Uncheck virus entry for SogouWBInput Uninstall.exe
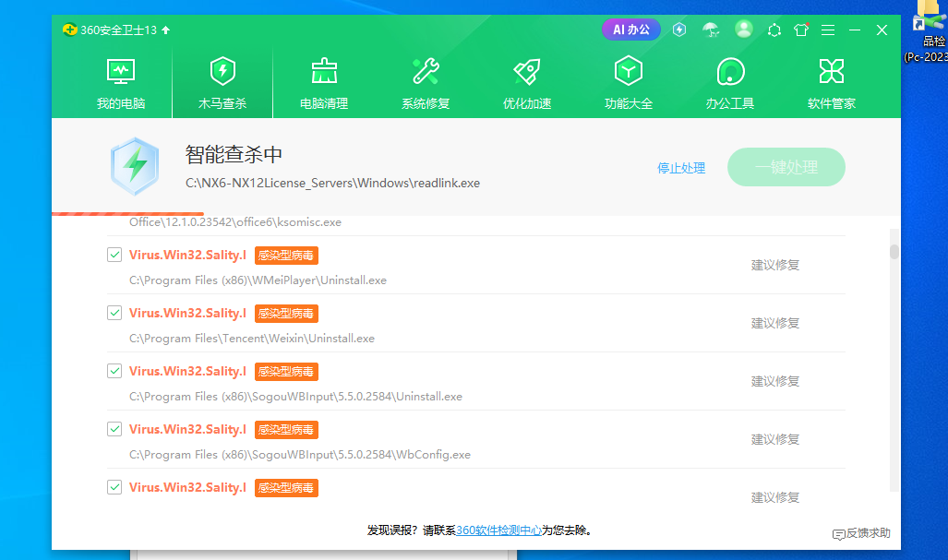948x560 pixels. point(114,371)
